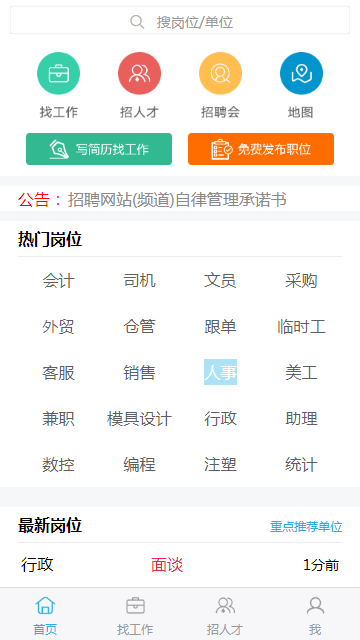This screenshot has width=360, height=640.
Task: Open the 重点推荐单位 link
Action: click(306, 527)
